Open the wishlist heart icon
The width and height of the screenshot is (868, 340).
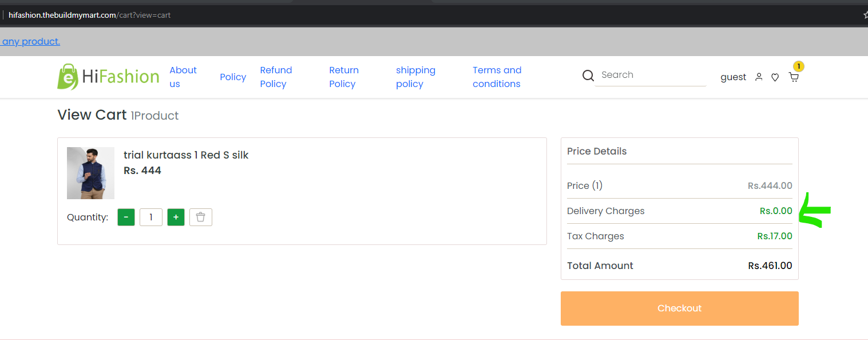pos(775,77)
